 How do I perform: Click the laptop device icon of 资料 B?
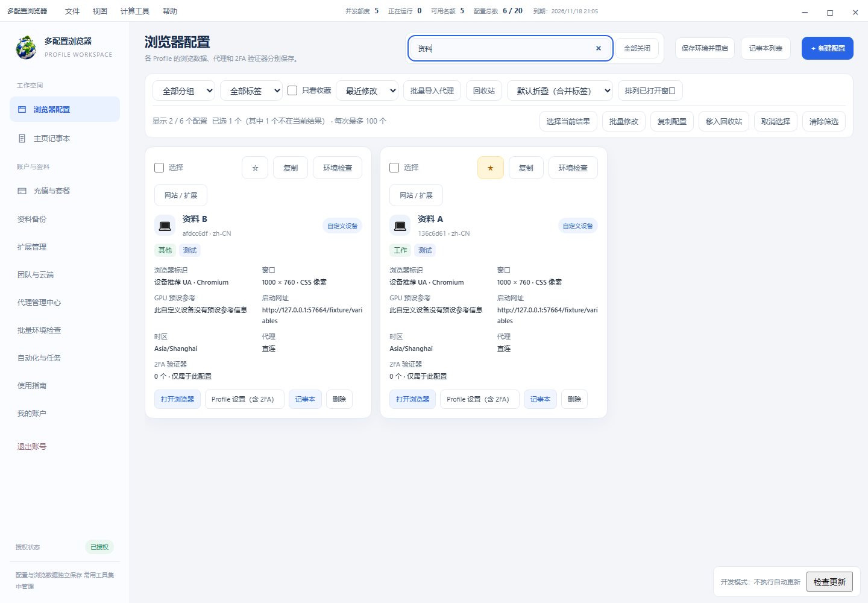tap(165, 226)
